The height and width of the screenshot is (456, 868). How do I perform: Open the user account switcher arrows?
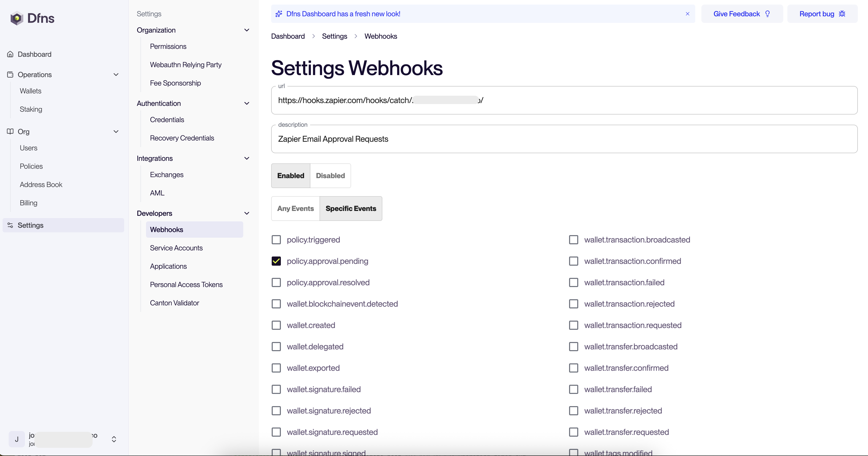point(114,439)
